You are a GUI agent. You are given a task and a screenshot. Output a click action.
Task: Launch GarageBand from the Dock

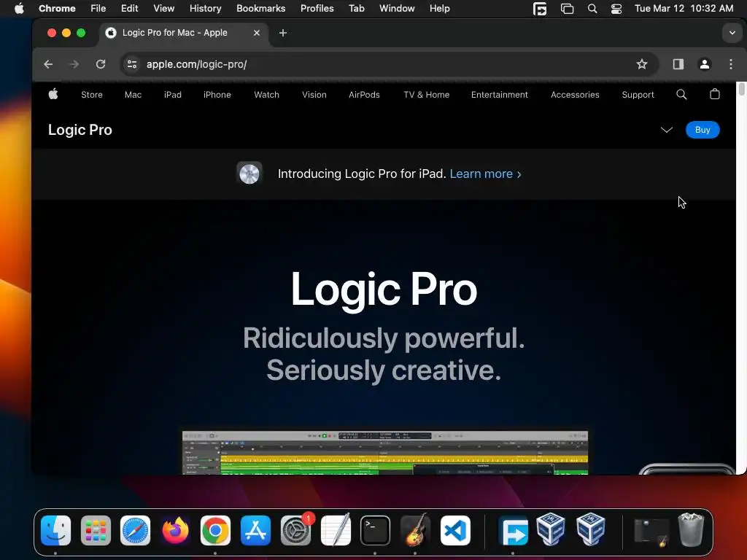(415, 530)
